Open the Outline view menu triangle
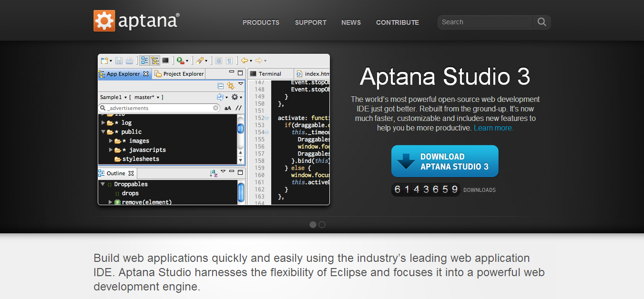This screenshot has width=644, height=299. point(223,171)
